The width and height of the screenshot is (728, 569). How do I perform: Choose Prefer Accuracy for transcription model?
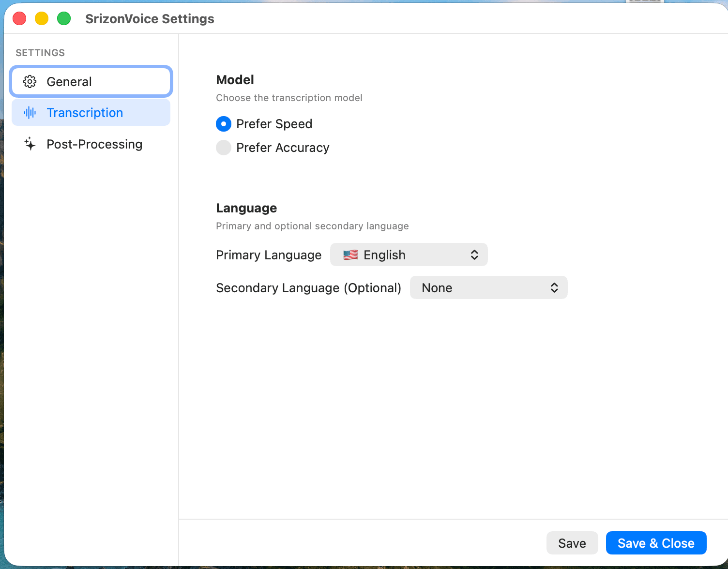[x=223, y=148]
